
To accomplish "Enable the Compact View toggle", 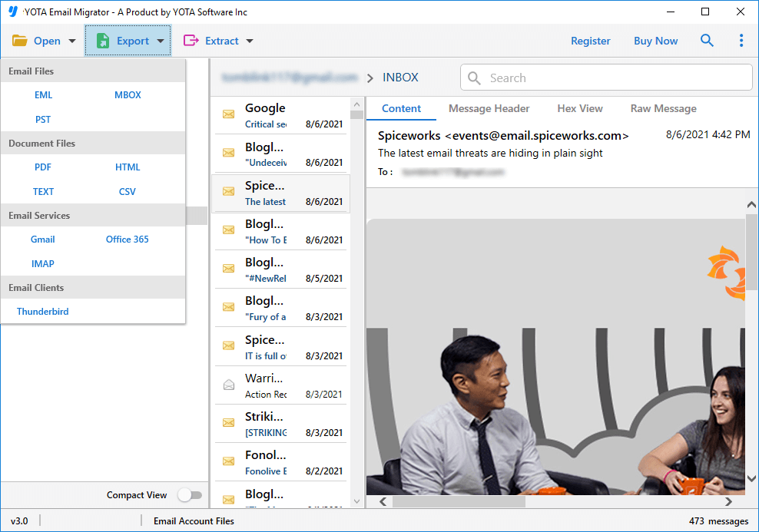I will 190,495.
